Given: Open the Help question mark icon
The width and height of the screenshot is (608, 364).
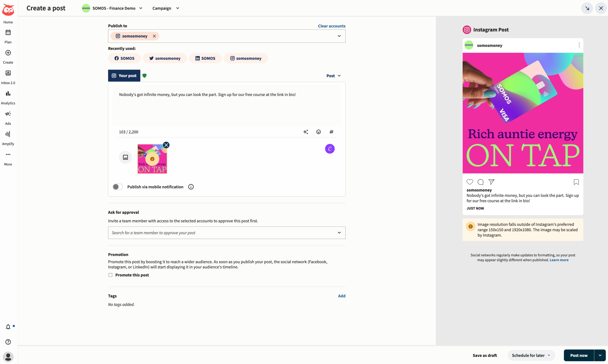Looking at the screenshot, I should click(8, 342).
